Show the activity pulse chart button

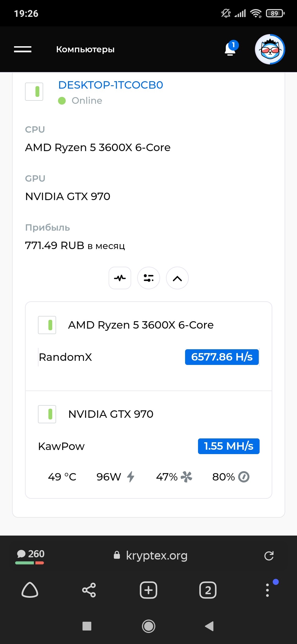click(120, 278)
